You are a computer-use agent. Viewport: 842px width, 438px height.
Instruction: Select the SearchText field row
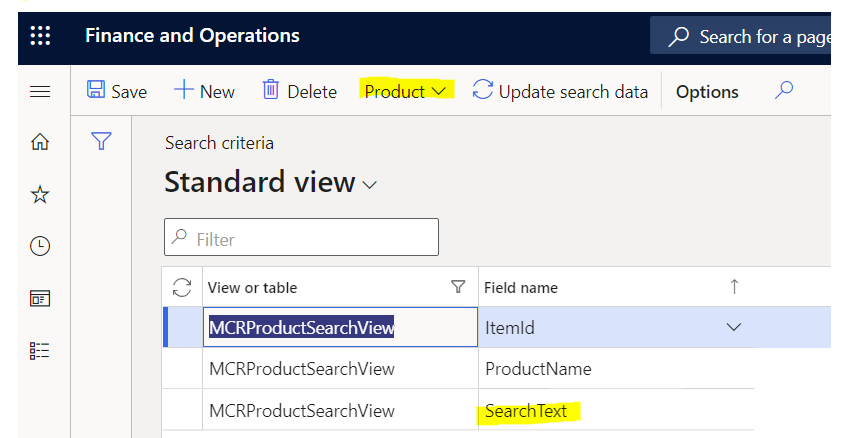click(526, 411)
